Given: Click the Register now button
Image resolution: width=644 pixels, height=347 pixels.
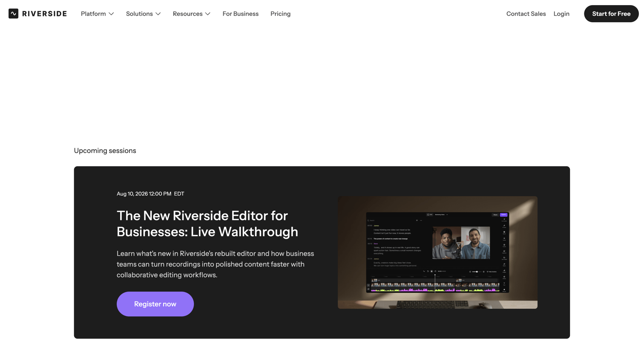Looking at the screenshot, I should click(155, 304).
